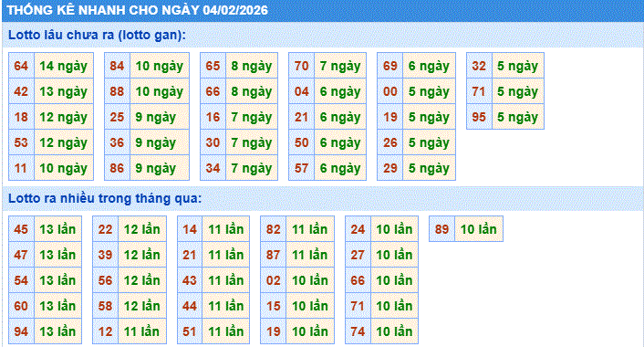
Task: Click the '5 ngày' cell beside 29
Action: (x=430, y=168)
